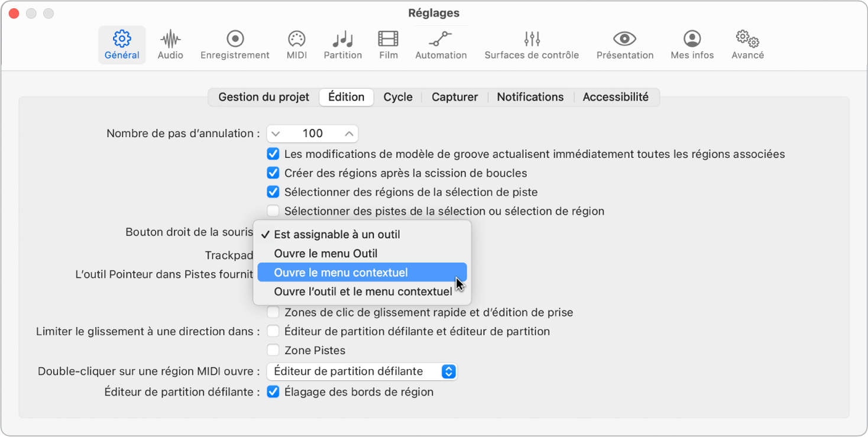The width and height of the screenshot is (868, 437).
Task: Uncheck 'Élagage des bords de région'
Action: (x=273, y=391)
